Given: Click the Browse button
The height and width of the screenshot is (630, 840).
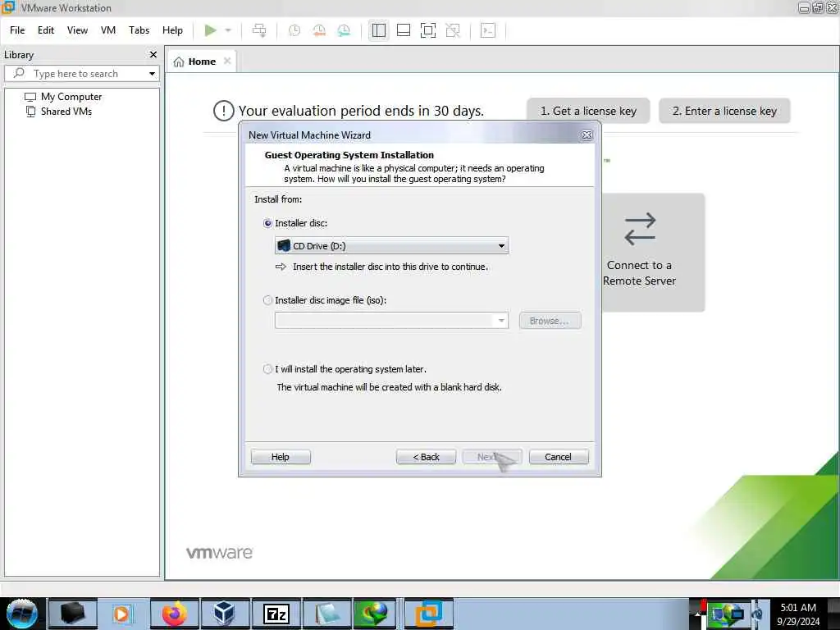Looking at the screenshot, I should coord(550,321).
